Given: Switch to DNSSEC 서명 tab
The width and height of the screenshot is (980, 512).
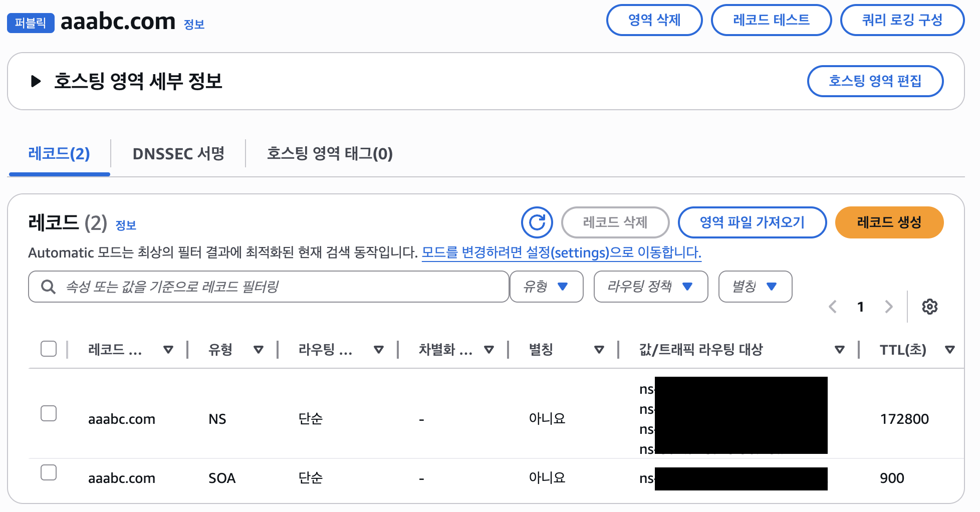Looking at the screenshot, I should 178,154.
